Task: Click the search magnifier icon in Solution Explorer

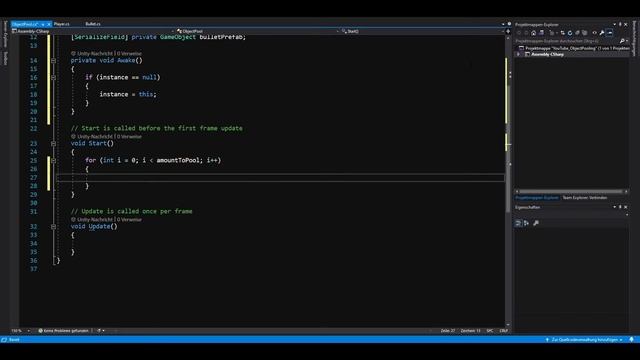Action: (x=622, y=41)
